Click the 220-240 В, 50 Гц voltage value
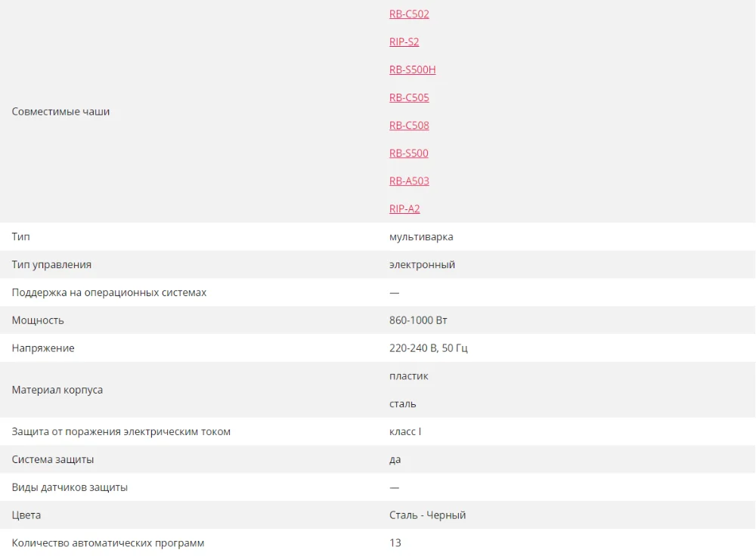Screen dimensions: 756x556 pos(428,347)
